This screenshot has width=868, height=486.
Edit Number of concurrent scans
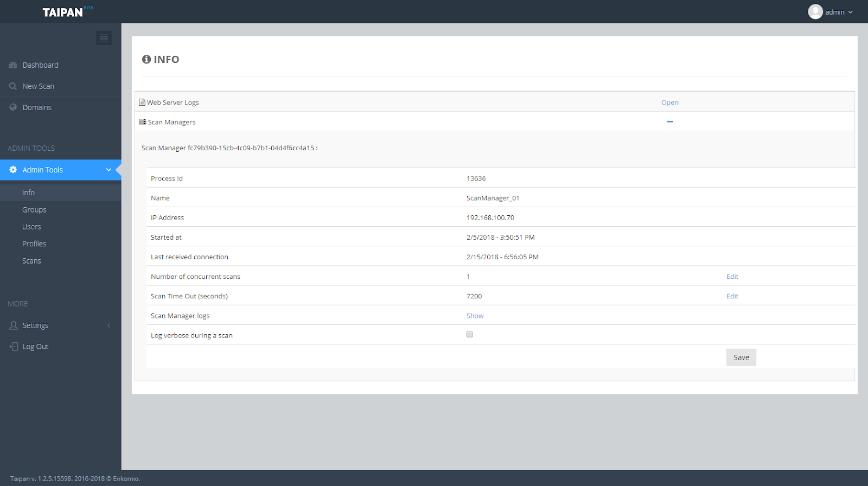point(732,277)
